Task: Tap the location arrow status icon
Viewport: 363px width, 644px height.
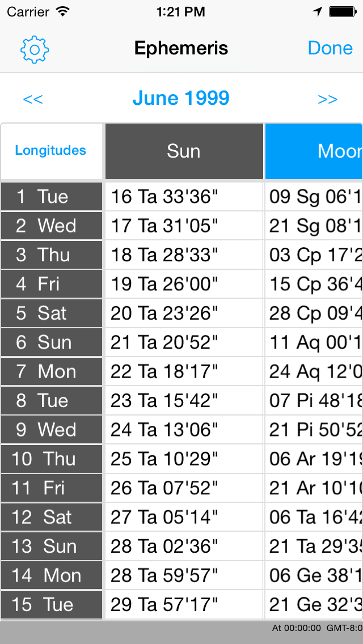Action: point(317,11)
